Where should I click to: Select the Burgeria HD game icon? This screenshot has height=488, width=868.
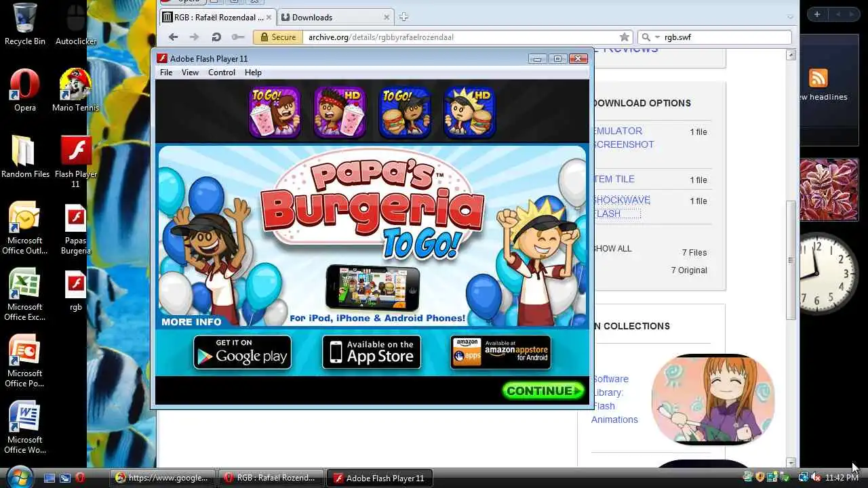pyautogui.click(x=469, y=112)
